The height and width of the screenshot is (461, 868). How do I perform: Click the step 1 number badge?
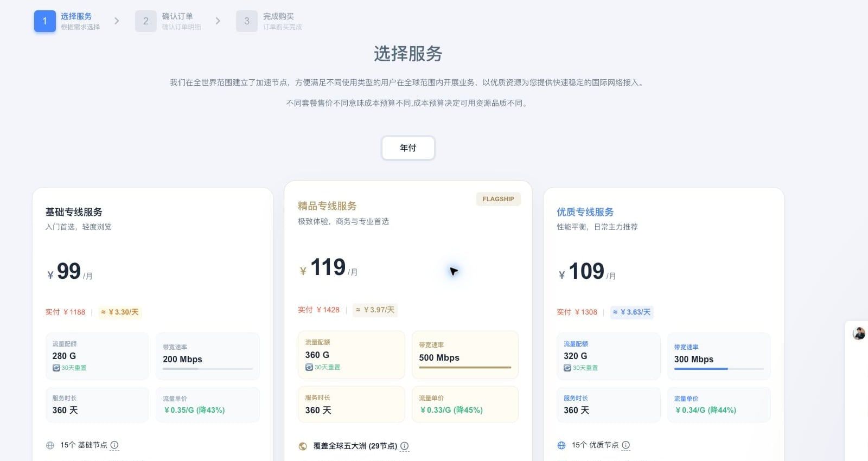pos(44,21)
